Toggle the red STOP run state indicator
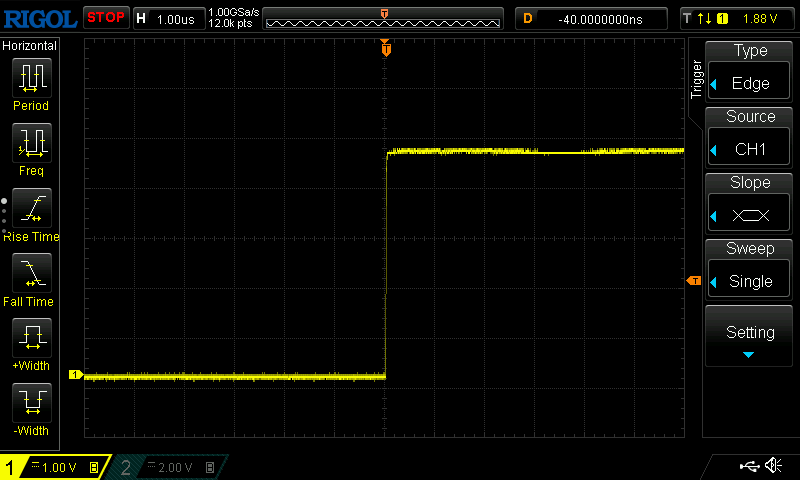The image size is (800, 480). click(105, 17)
